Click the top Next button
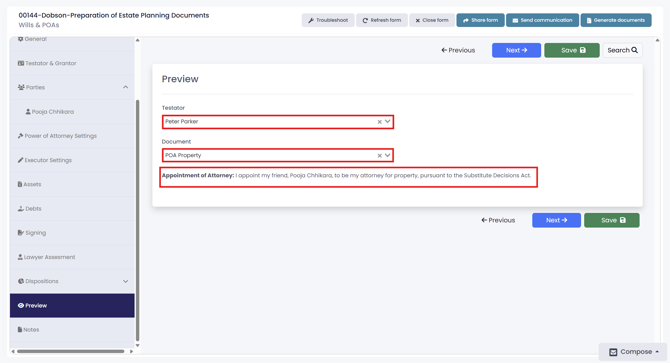This screenshot has width=670, height=363. pos(516,50)
